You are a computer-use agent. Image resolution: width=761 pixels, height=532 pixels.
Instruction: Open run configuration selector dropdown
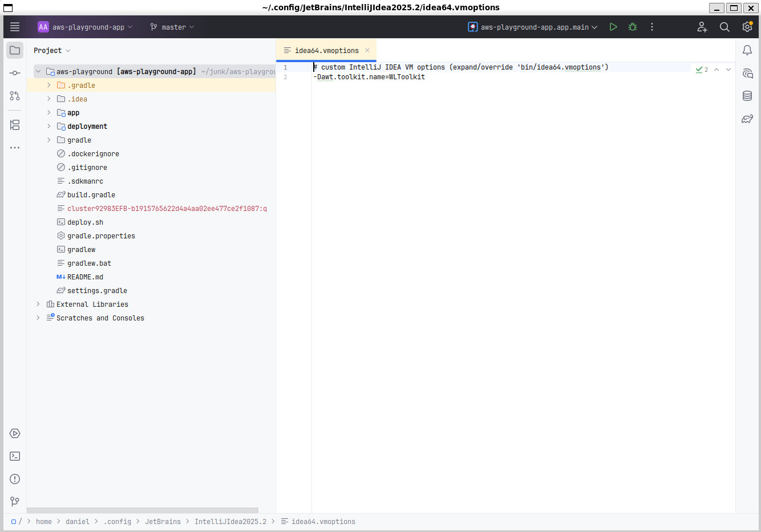click(533, 27)
